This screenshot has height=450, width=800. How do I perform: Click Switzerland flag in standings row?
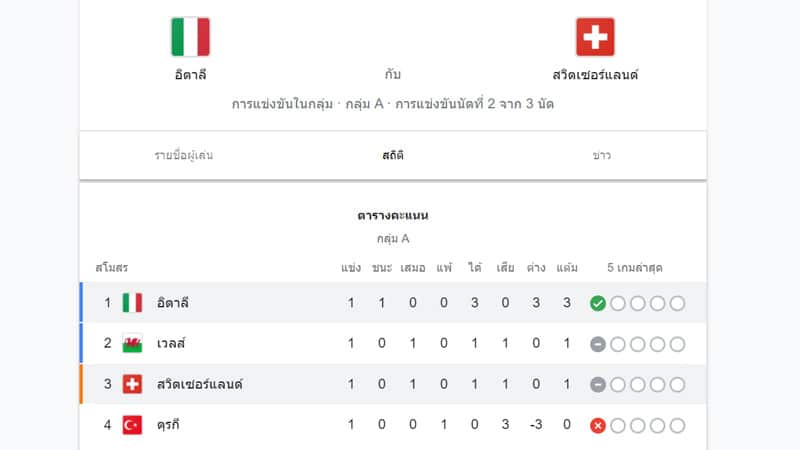point(132,384)
